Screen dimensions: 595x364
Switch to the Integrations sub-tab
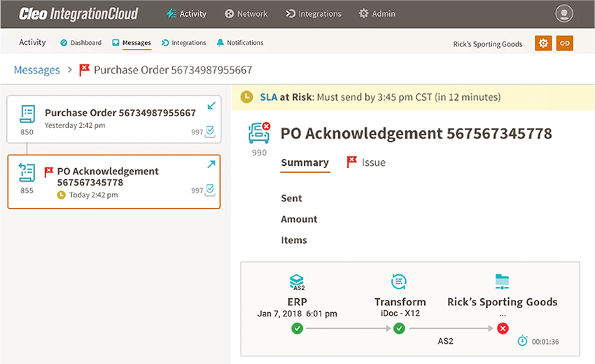pyautogui.click(x=183, y=43)
